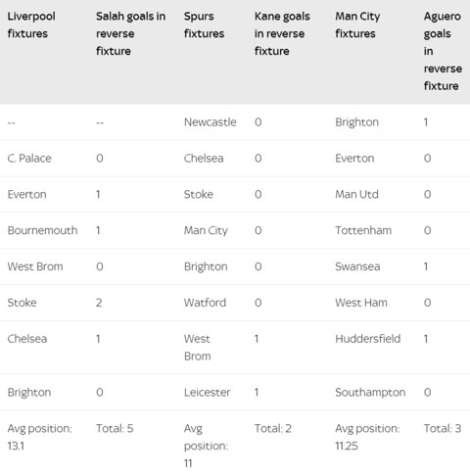Click the Watford fixture cell
470x476 pixels.
pos(205,303)
